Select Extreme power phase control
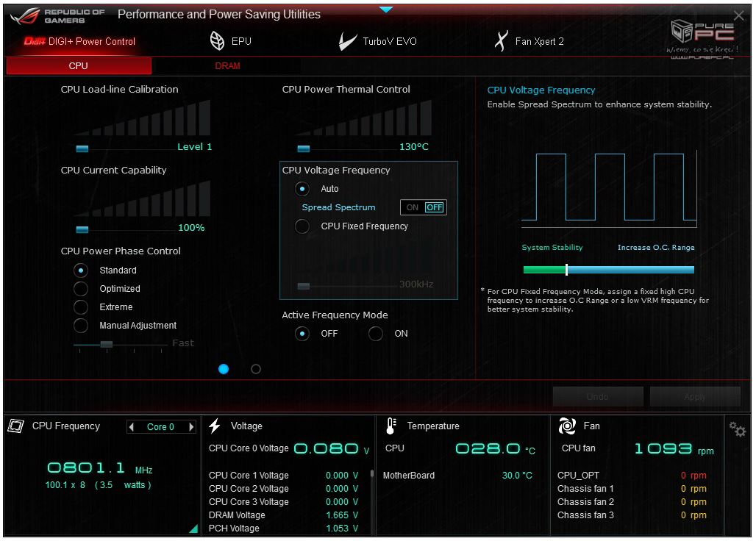Screen dimensions: 756x541 coord(82,307)
